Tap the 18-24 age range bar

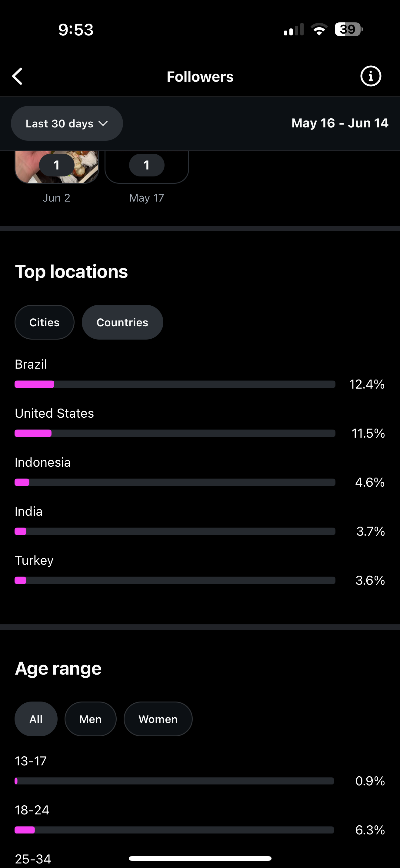tap(174, 830)
